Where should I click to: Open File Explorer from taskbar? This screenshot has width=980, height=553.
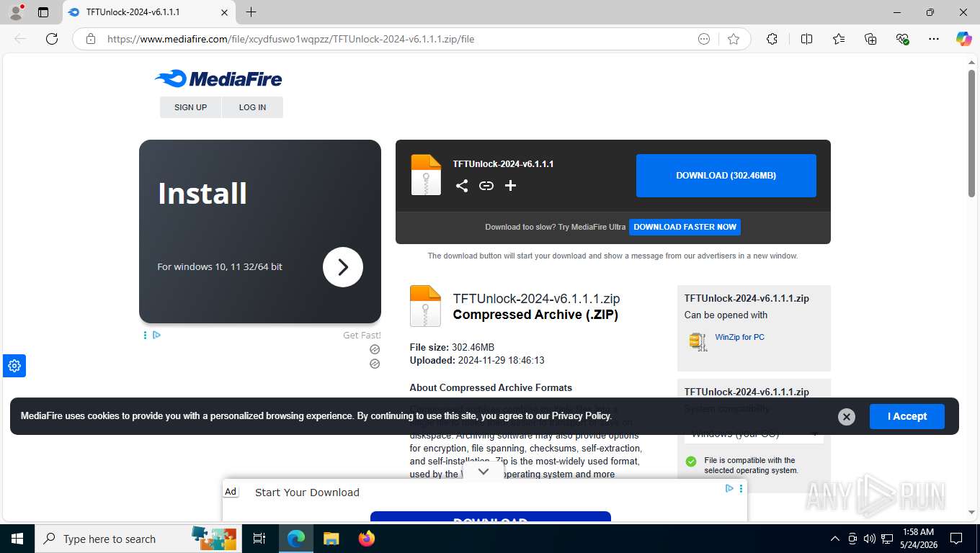coord(331,539)
